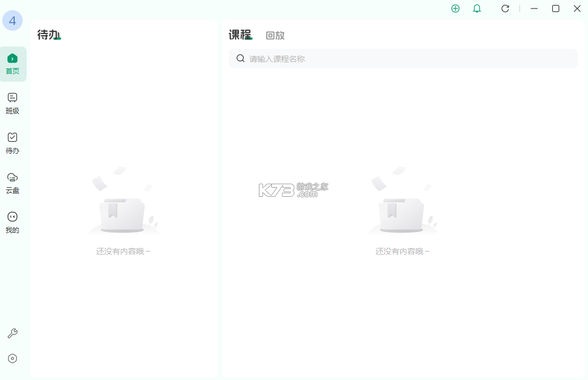Click the wrench tools icon
The image size is (588, 380).
click(x=12, y=333)
